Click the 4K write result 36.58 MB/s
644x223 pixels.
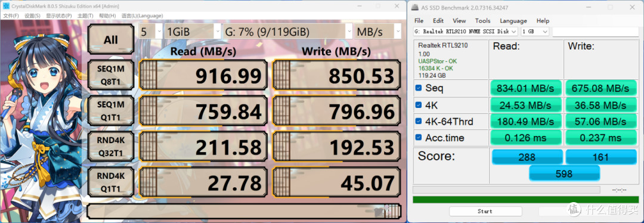601,105
